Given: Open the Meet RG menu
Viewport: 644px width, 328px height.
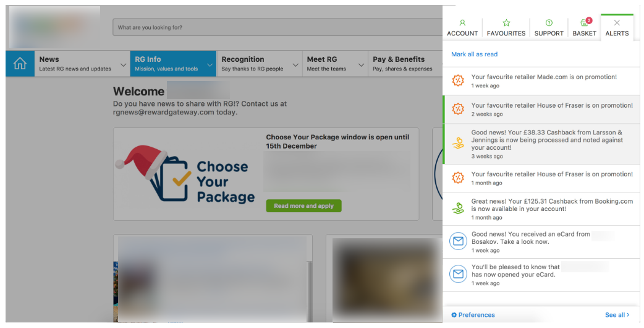Looking at the screenshot, I should (x=334, y=64).
